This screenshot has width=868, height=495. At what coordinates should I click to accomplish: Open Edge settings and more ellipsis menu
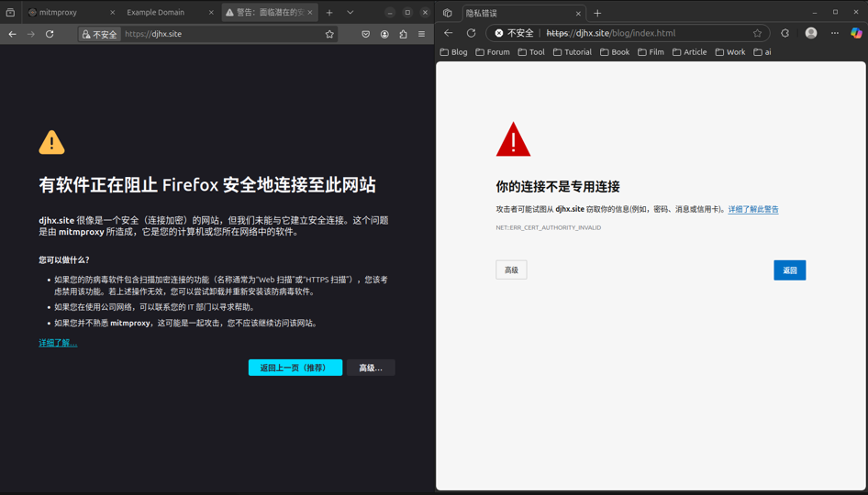point(835,33)
